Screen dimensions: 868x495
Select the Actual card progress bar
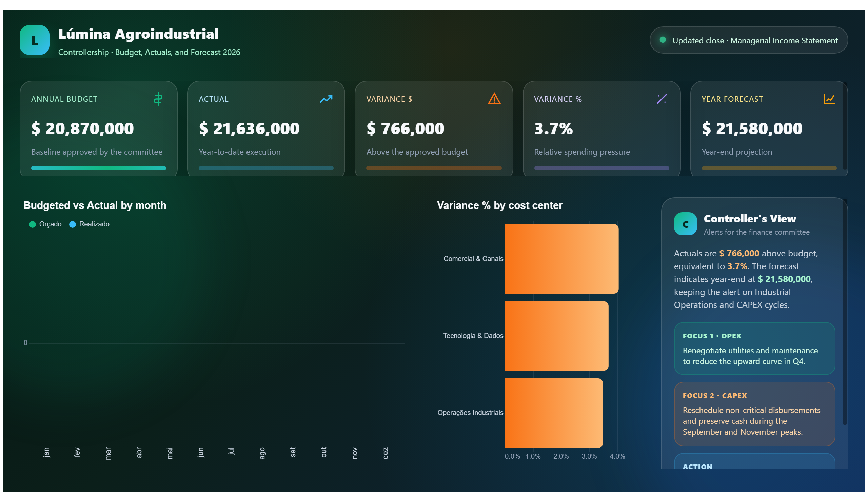266,168
